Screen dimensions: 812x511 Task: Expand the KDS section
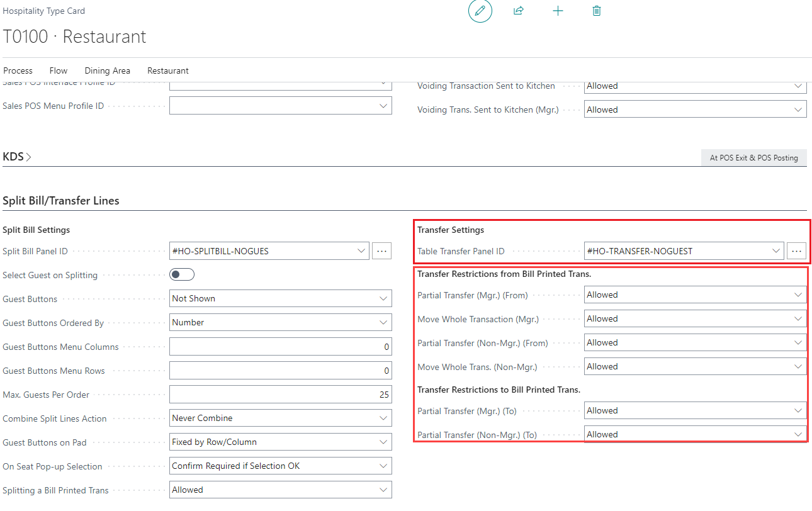pos(18,157)
